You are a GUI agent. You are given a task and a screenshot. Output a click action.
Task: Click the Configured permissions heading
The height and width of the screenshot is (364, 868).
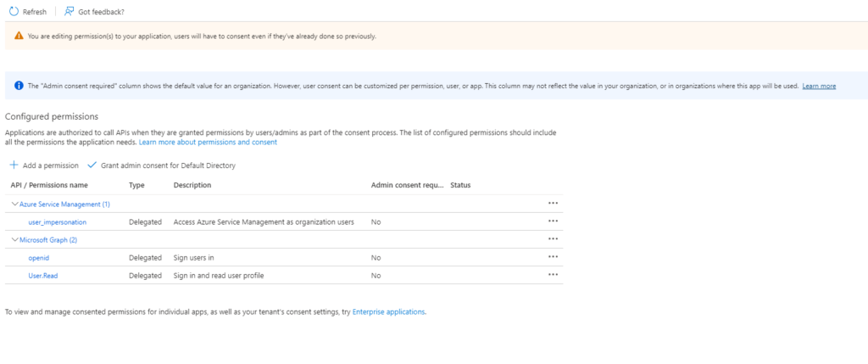click(x=52, y=117)
